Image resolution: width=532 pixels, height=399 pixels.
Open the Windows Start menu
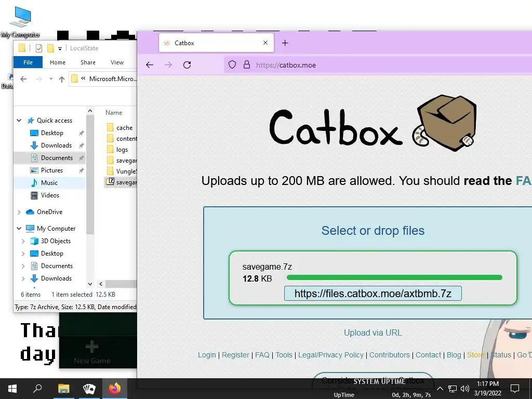pos(12,389)
